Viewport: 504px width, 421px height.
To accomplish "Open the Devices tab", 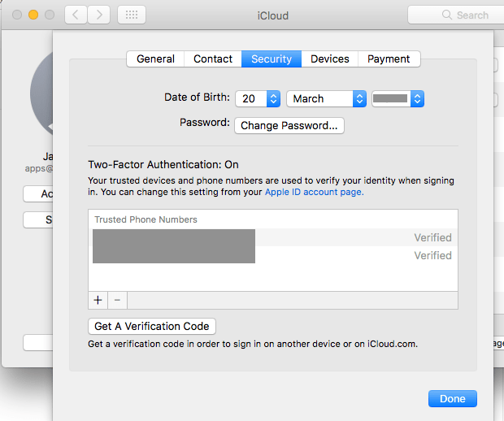I will 330,59.
